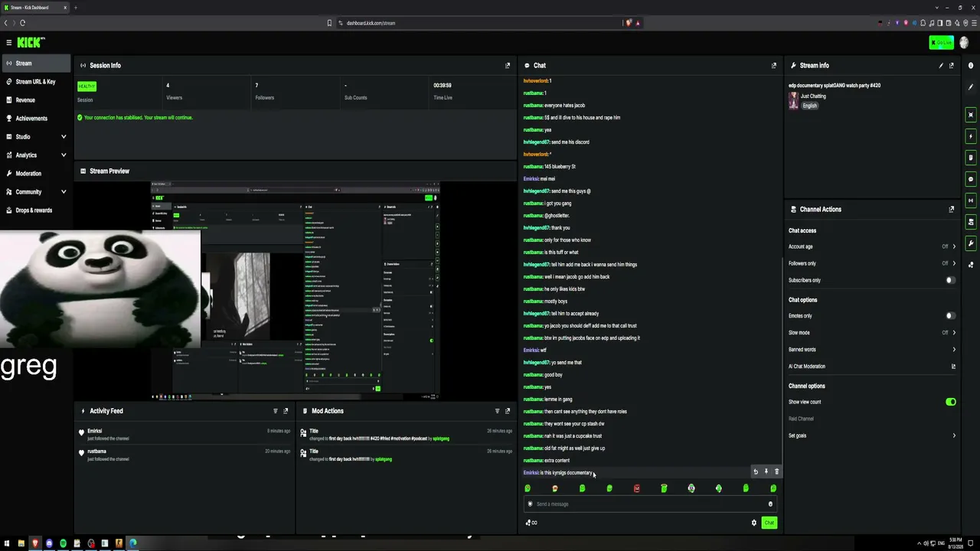980x551 pixels.
Task: Pop out the Channel Actions panel
Action: pos(952,209)
